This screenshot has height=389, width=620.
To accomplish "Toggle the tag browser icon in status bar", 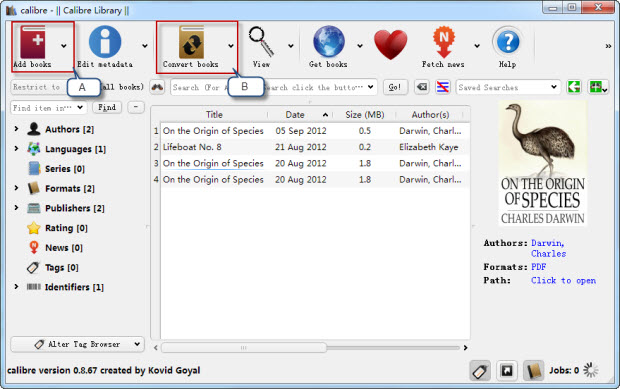I will (480, 371).
